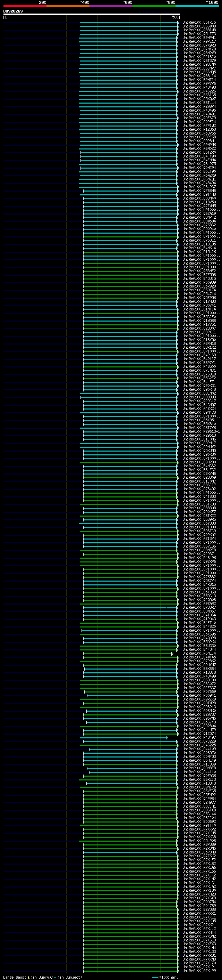
Task: Open hit UniRef100_B5XB51
Action: point(199,420)
